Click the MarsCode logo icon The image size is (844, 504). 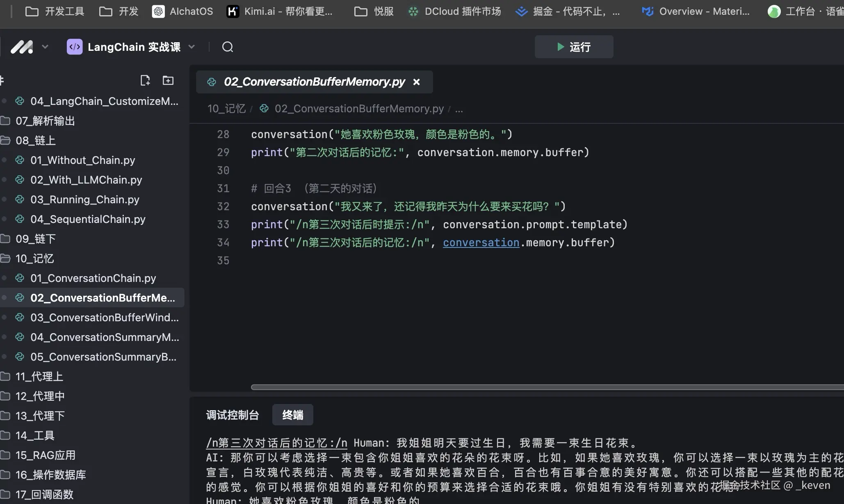pyautogui.click(x=22, y=47)
